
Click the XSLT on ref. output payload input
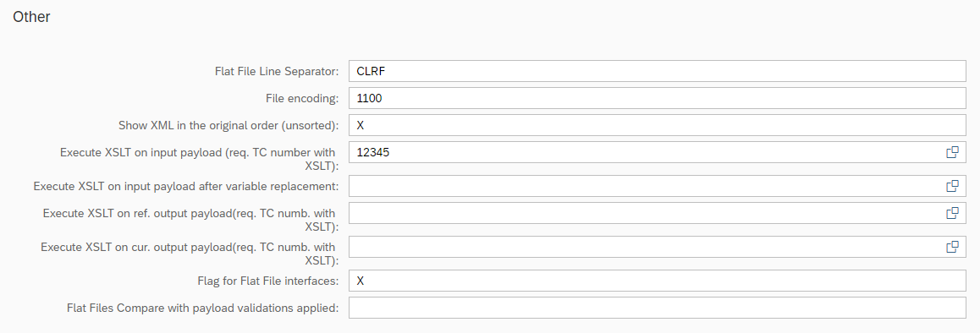[645, 213]
